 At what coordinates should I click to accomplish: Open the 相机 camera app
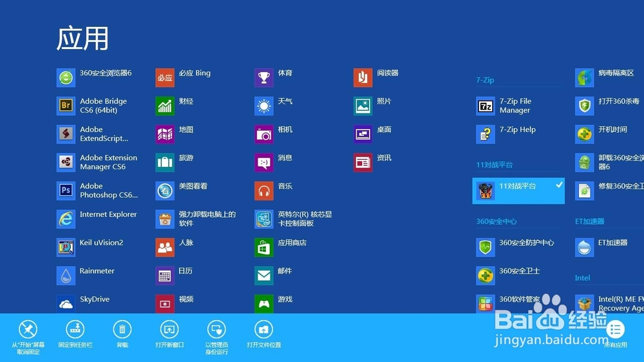click(263, 135)
